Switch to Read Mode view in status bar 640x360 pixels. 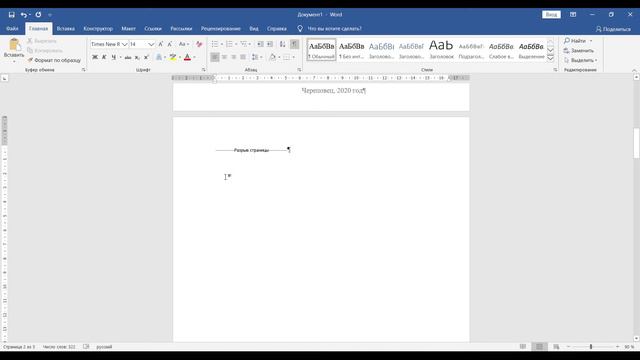[523, 347]
